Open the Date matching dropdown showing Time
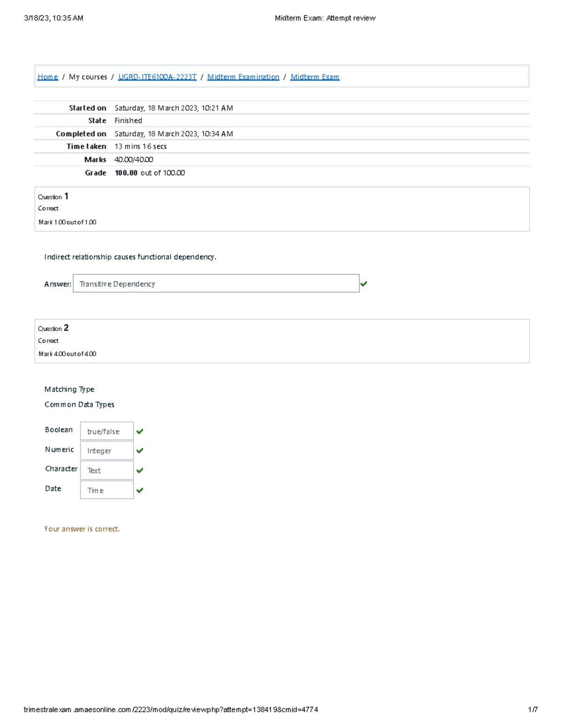The height and width of the screenshot is (728, 563). [x=107, y=489]
